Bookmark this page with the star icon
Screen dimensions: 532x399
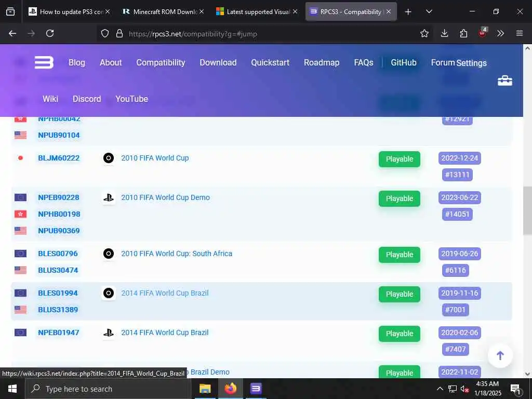pyautogui.click(x=424, y=33)
